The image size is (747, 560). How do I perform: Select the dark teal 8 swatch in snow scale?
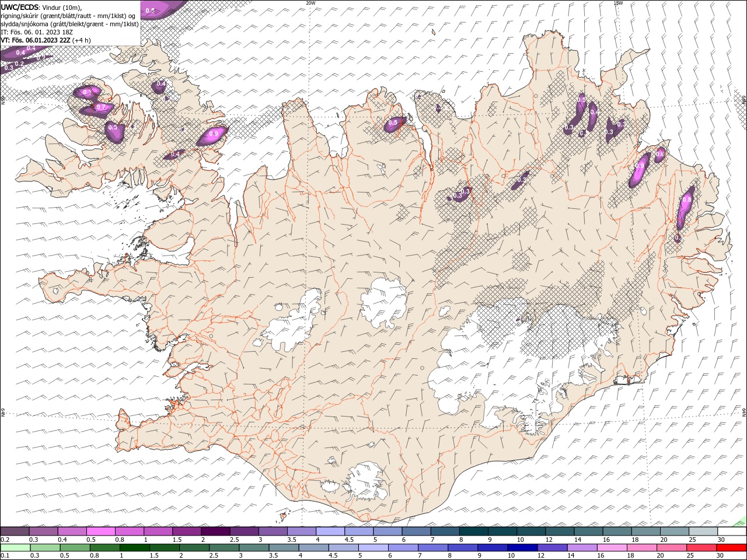[474, 531]
